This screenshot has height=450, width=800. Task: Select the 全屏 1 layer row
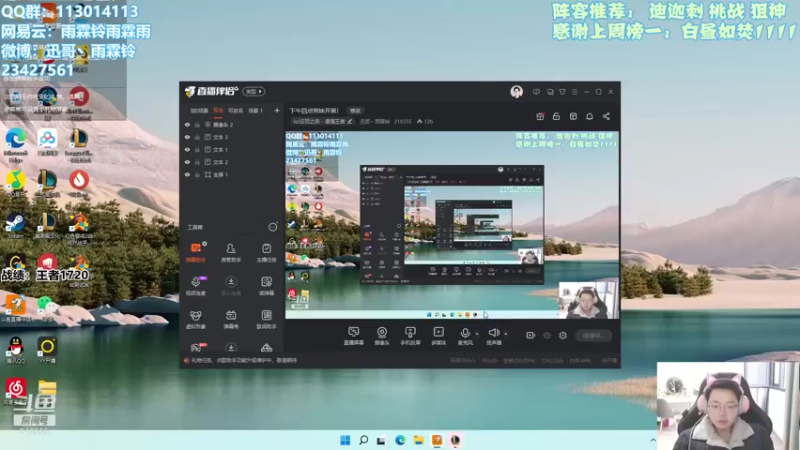232,174
